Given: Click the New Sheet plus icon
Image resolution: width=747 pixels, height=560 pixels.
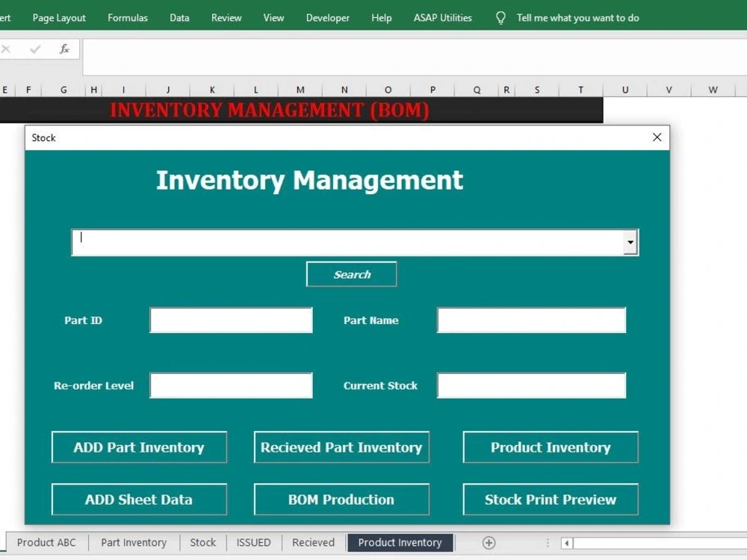Looking at the screenshot, I should [x=490, y=543].
